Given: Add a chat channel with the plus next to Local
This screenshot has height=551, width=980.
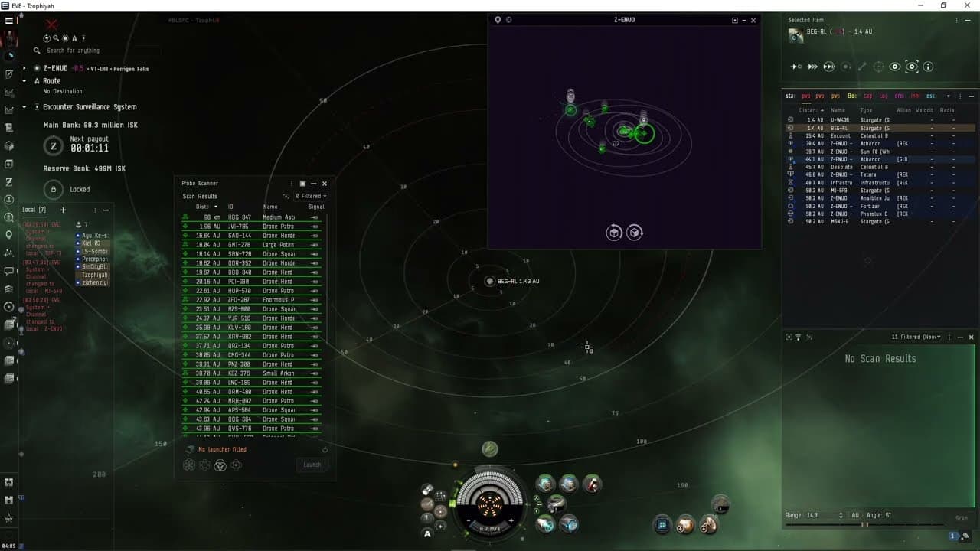Looking at the screenshot, I should [63, 210].
